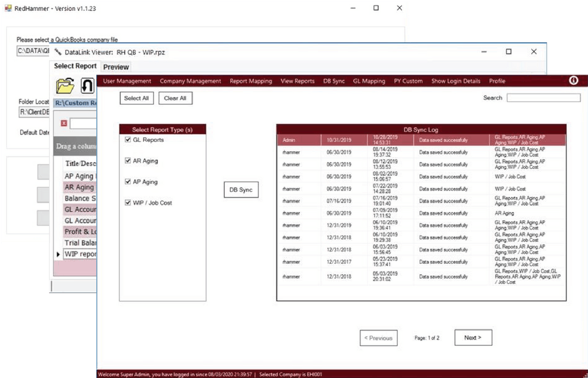This screenshot has height=378, width=588.
Task: Click inside the Search input field
Action: pyautogui.click(x=543, y=98)
